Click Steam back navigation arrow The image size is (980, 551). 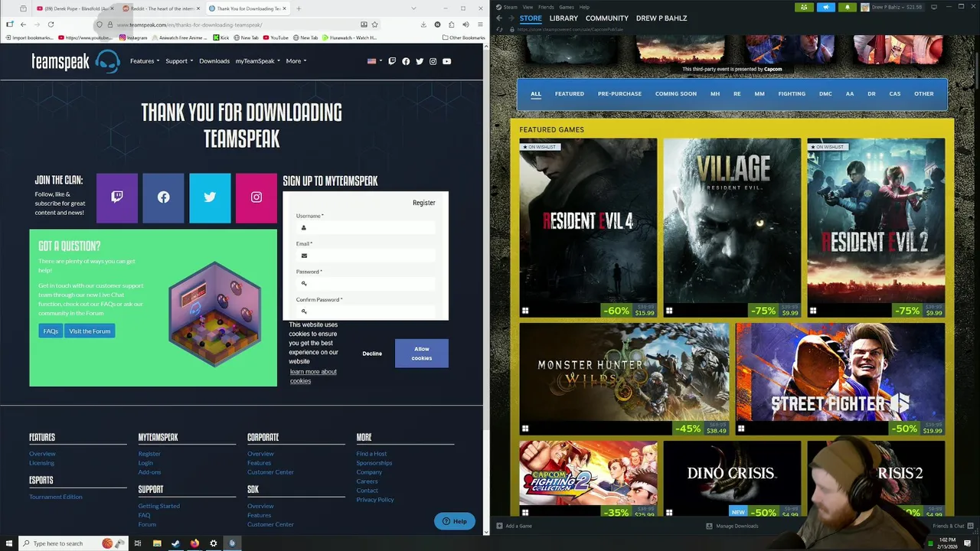499,18
